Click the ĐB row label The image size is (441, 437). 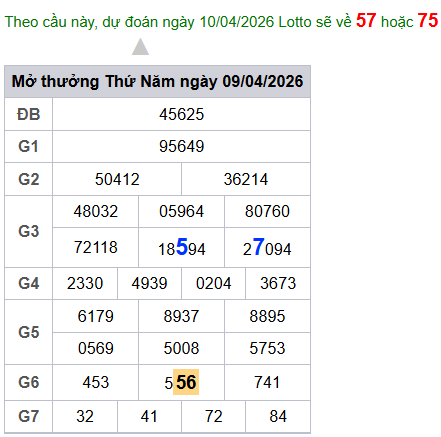(29, 114)
